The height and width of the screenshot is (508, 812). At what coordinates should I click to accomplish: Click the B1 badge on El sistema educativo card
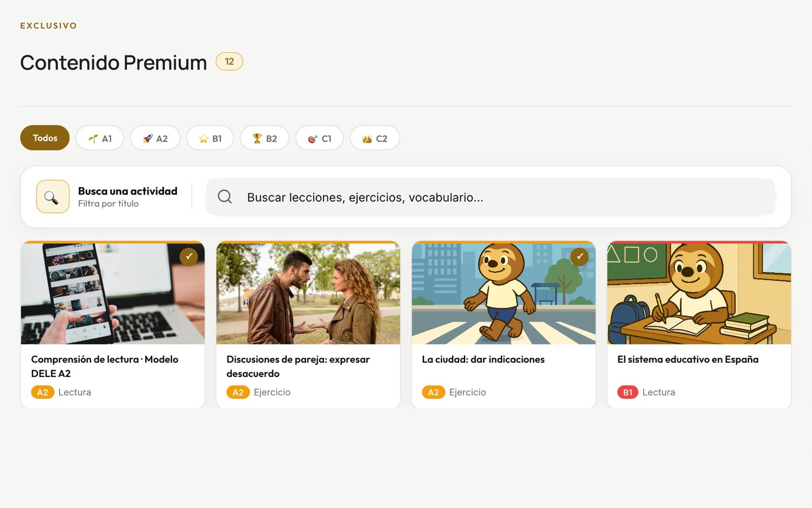pyautogui.click(x=628, y=392)
